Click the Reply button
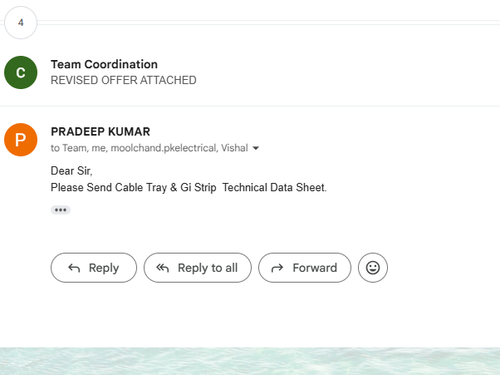Screen dimensions: 500x375 point(94,268)
